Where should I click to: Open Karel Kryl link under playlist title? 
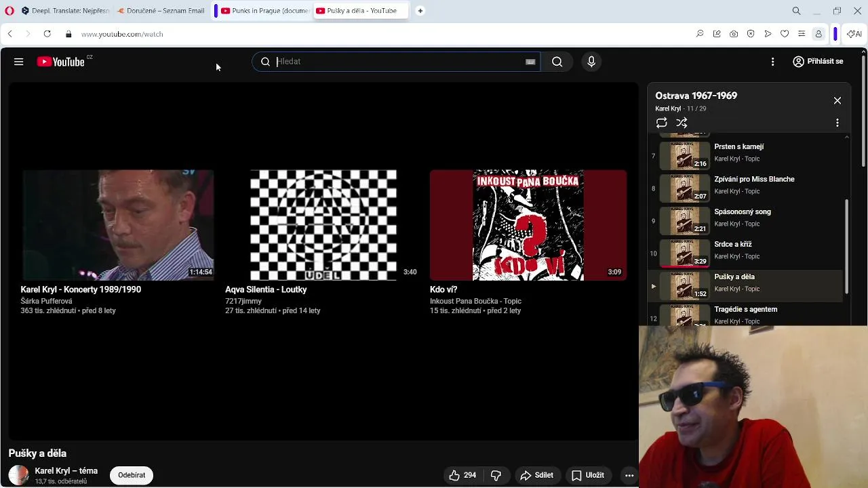coord(668,108)
